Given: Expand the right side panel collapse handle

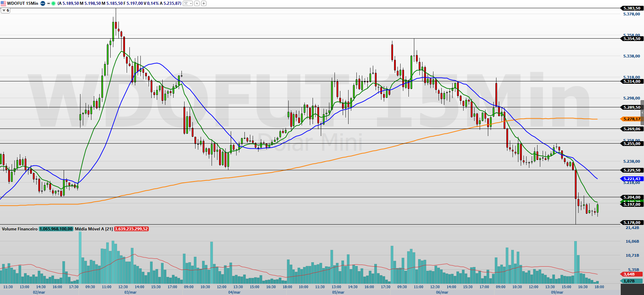Looking at the screenshot, I should [642, 112].
